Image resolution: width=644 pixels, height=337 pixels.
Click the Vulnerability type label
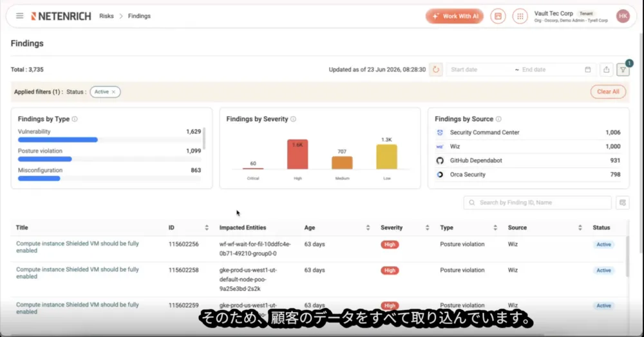tap(34, 131)
